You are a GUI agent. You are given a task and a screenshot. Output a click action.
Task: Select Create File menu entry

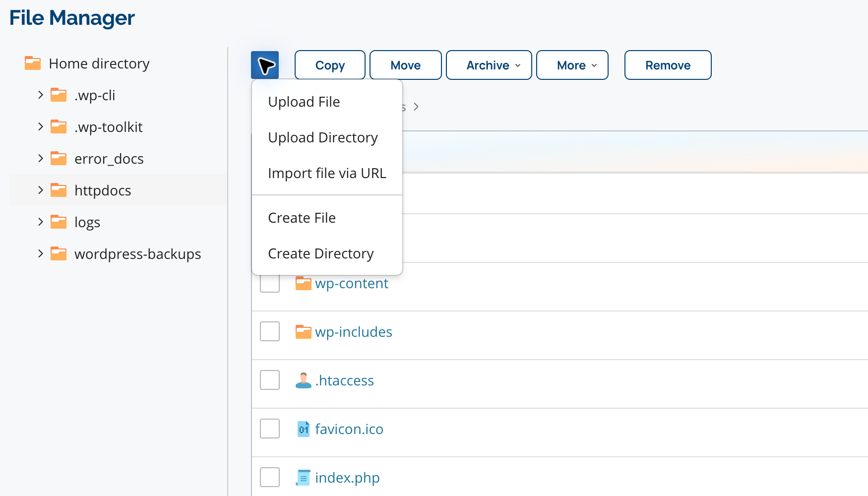(x=327, y=218)
